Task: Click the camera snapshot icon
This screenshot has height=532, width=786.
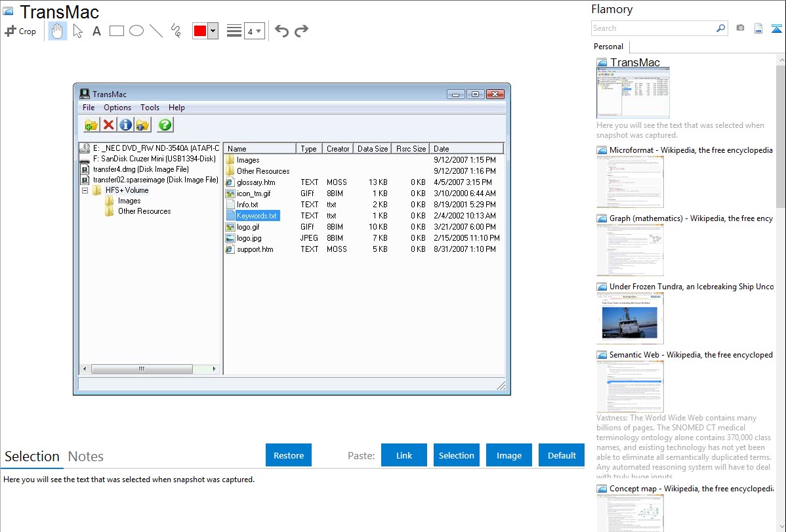Action: pos(740,28)
